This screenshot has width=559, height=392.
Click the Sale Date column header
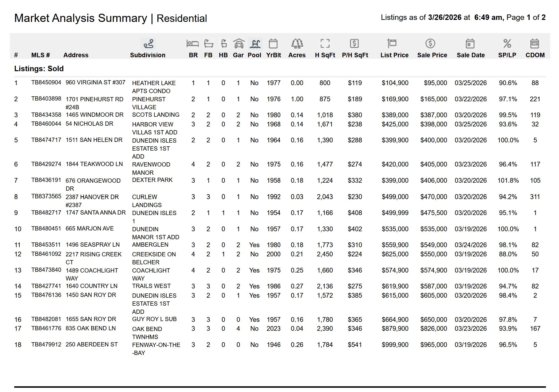pyautogui.click(x=470, y=55)
